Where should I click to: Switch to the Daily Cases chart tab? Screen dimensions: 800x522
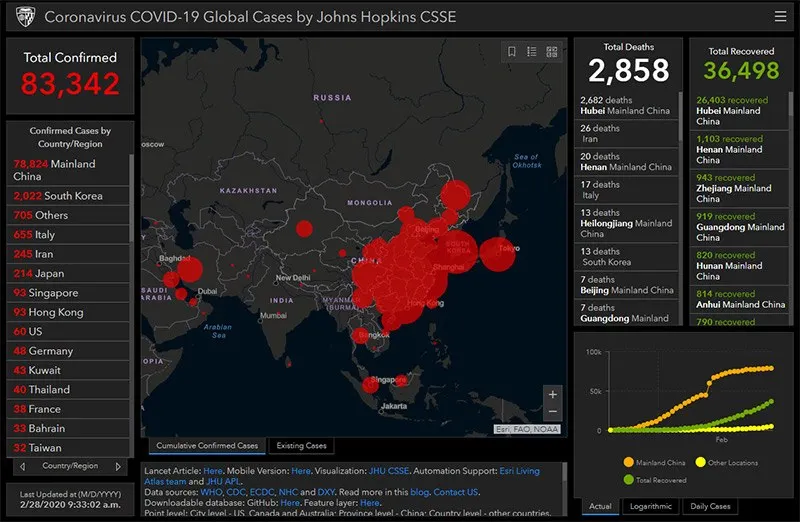pos(711,507)
